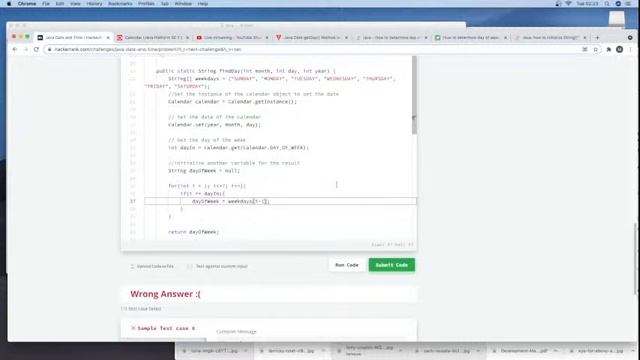
Task: Switch to the How to determine day of week tab
Action: click(471, 38)
